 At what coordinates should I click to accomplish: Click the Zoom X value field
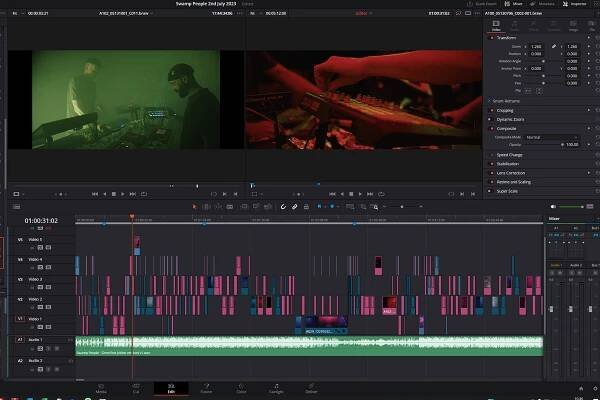coord(537,46)
